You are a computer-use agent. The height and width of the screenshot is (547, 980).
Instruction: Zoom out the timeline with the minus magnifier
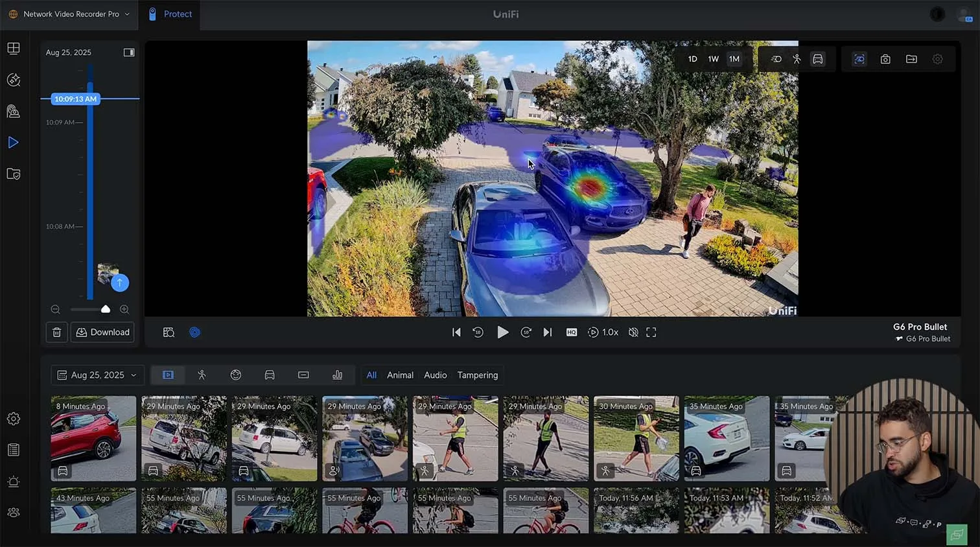pos(56,310)
